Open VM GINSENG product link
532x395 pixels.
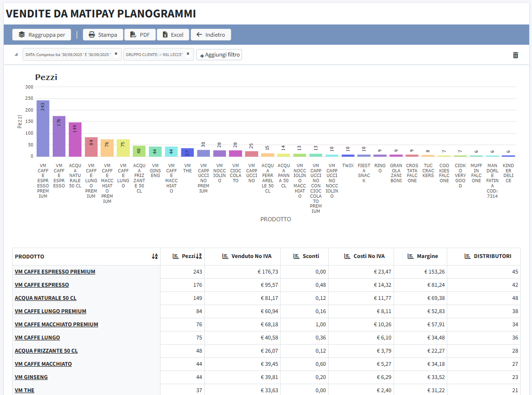click(x=31, y=378)
